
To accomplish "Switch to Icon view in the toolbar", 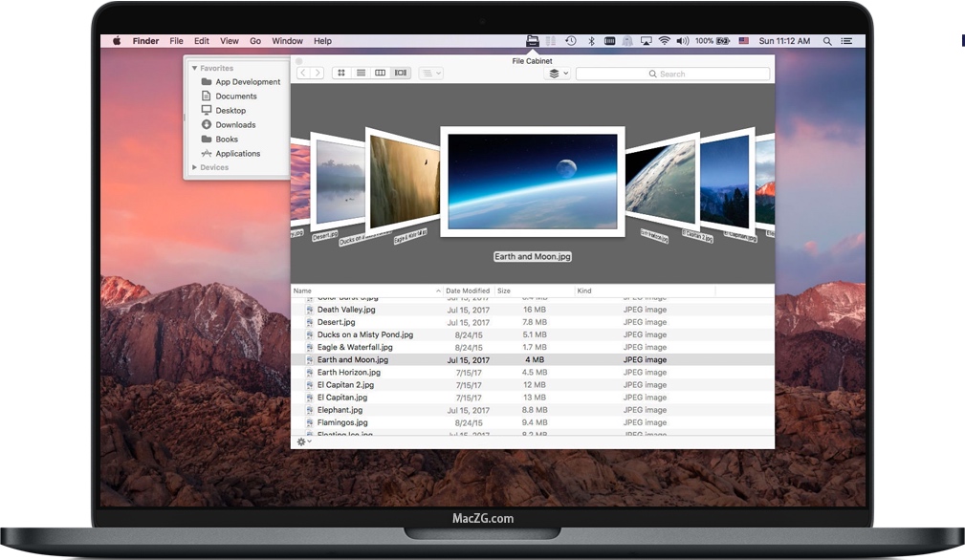I will pos(341,72).
